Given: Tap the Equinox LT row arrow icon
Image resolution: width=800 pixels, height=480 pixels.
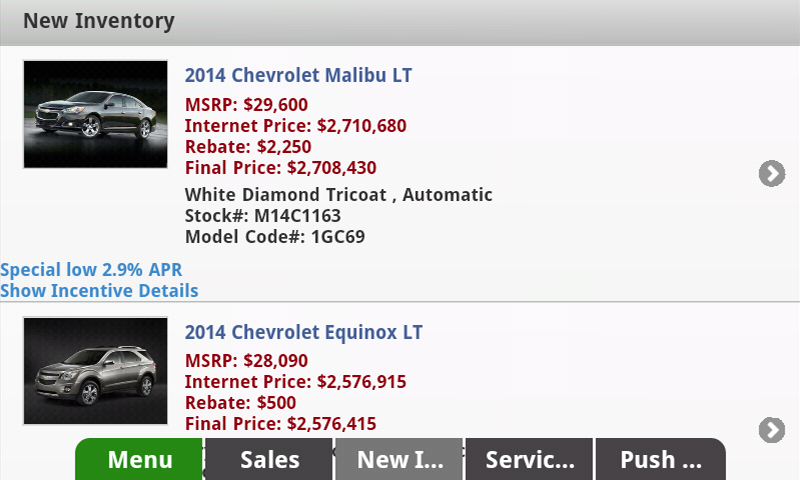Looking at the screenshot, I should point(771,430).
